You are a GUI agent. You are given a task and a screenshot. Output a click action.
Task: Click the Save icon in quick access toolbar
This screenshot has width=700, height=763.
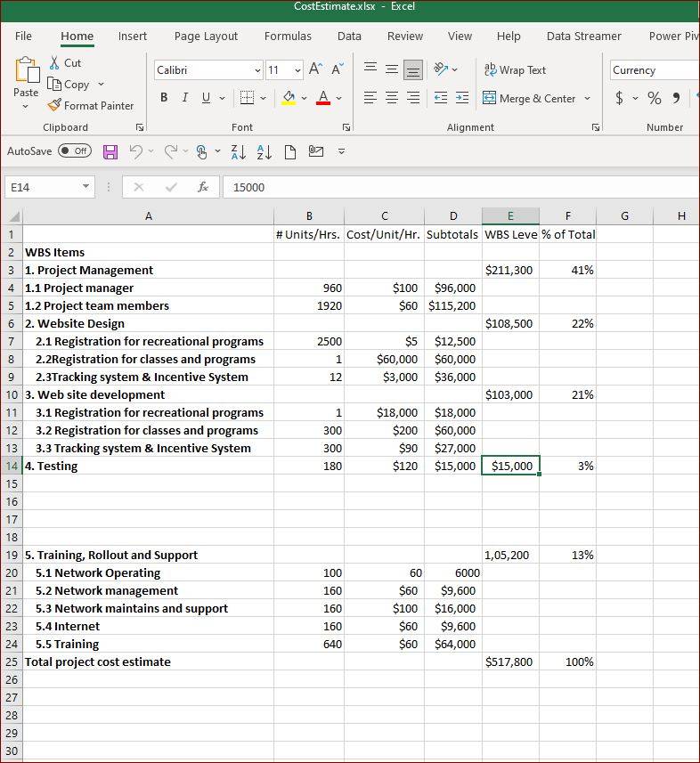pyautogui.click(x=110, y=152)
